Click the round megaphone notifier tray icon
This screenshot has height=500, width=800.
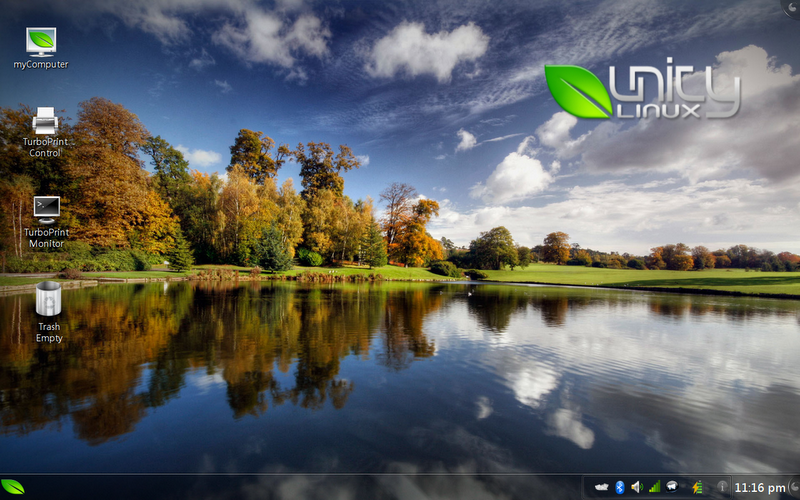click(x=674, y=487)
